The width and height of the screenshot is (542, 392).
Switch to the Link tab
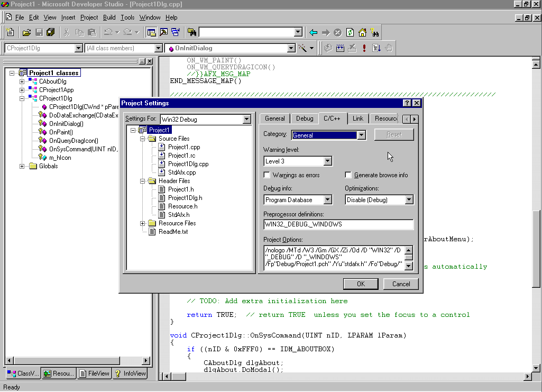(x=358, y=118)
